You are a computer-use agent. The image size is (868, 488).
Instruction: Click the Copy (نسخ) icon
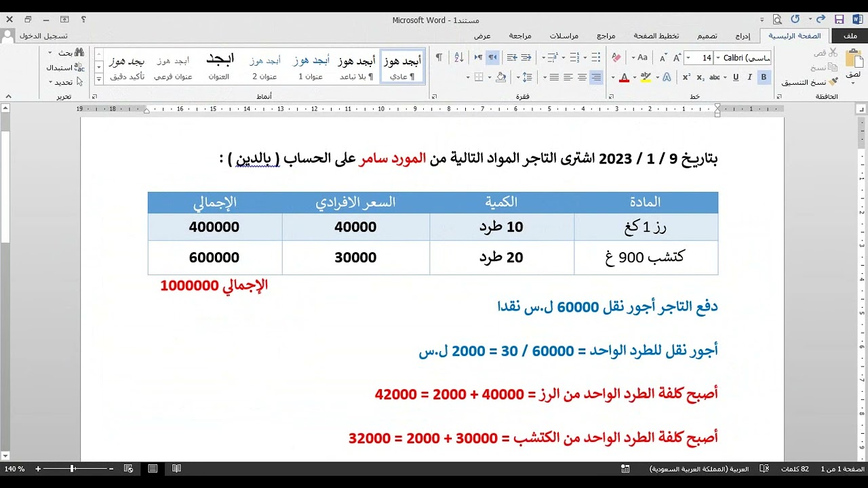coord(833,67)
